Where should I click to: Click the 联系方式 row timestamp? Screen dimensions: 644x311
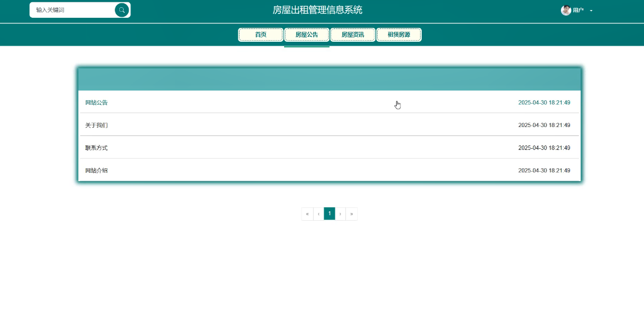544,148
